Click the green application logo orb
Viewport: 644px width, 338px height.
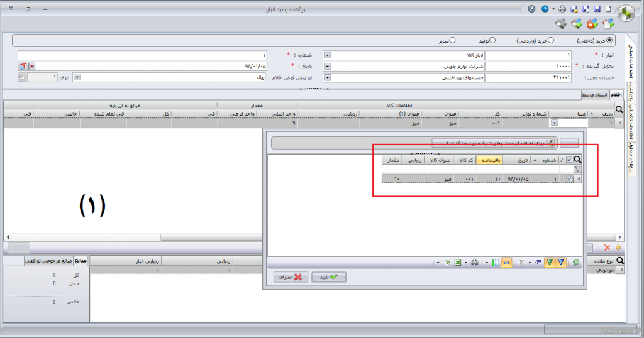pos(626,14)
